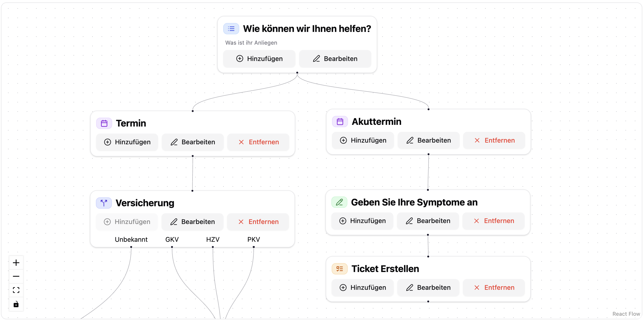Select the PKV branch label on Versicherung
This screenshot has width=644, height=321.
tap(253, 239)
